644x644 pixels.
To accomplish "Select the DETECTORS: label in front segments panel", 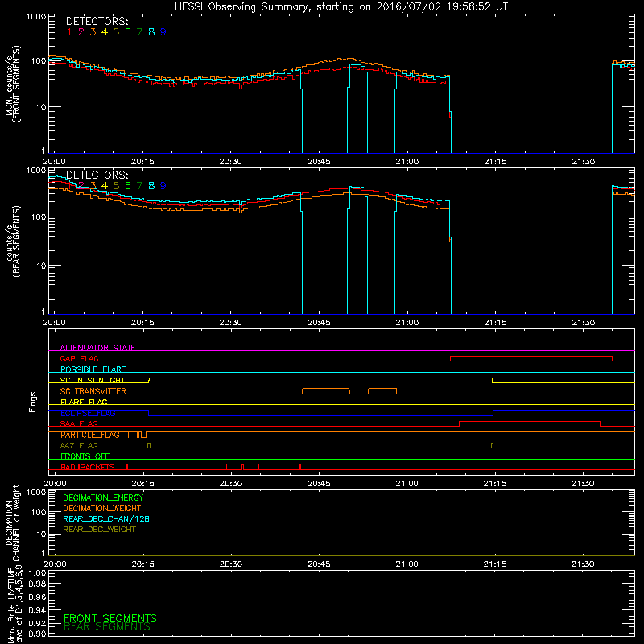I will point(97,21).
